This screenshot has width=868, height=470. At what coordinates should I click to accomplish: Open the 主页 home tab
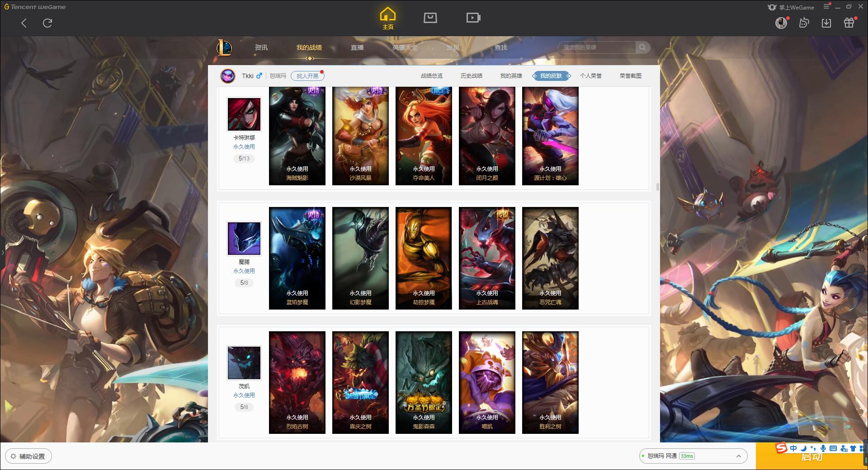(x=388, y=19)
